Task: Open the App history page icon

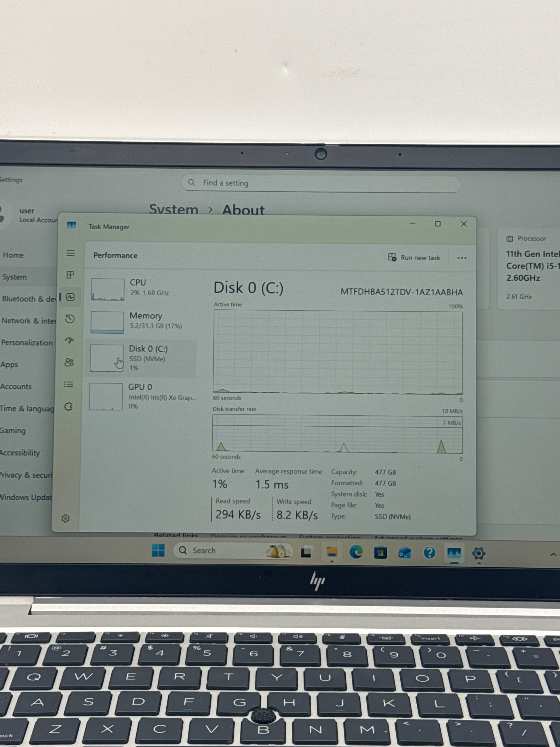Action: point(70,319)
